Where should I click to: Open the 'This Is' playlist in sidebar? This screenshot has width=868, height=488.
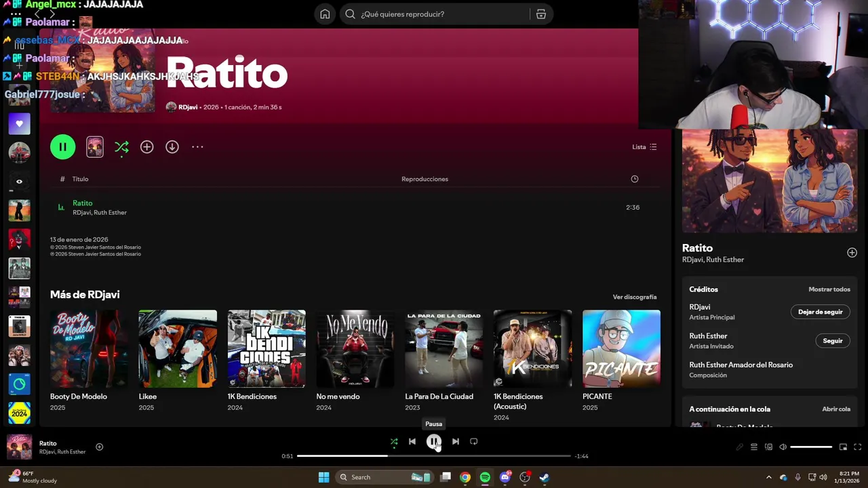(19, 326)
